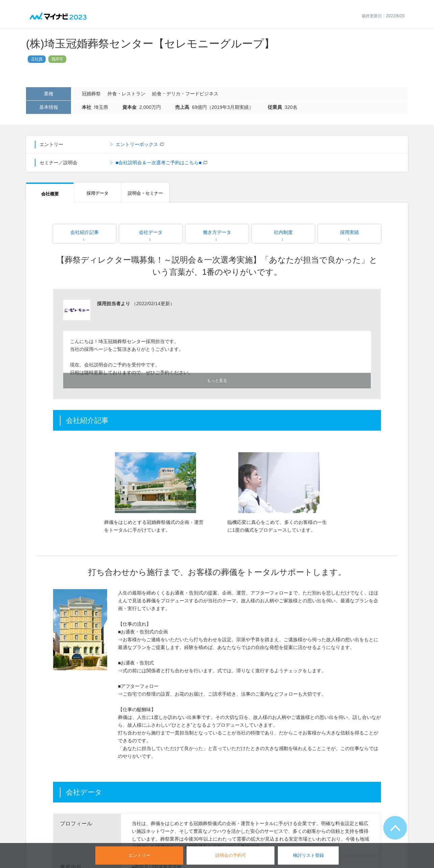
Task: Switch to the 採用データ tab
Action: pos(97,193)
